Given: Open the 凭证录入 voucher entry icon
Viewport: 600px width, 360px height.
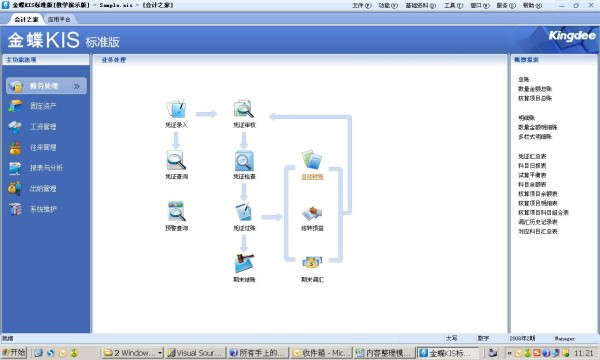Looking at the screenshot, I should tap(176, 109).
